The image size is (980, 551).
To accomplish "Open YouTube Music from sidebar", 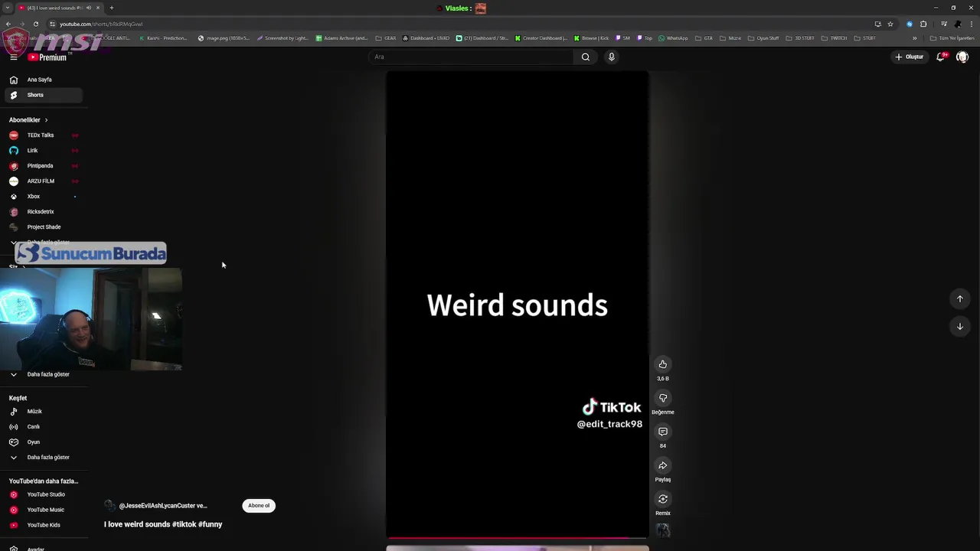I will tap(44, 510).
